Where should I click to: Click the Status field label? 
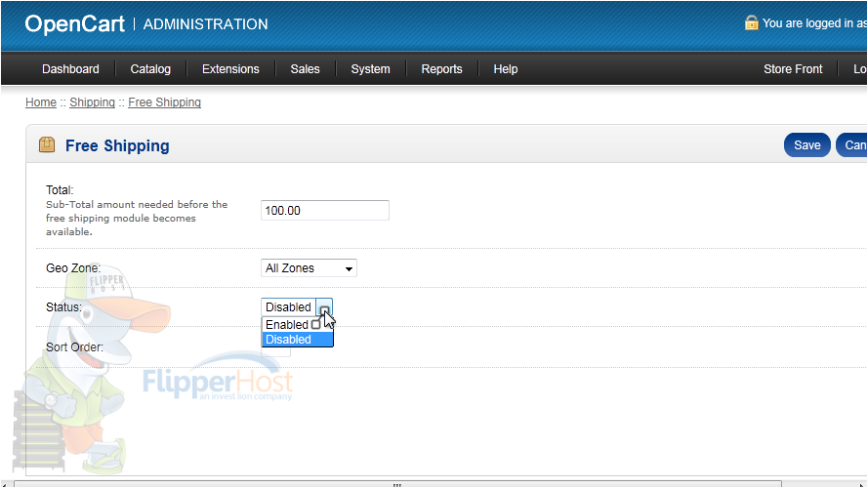pyautogui.click(x=63, y=307)
